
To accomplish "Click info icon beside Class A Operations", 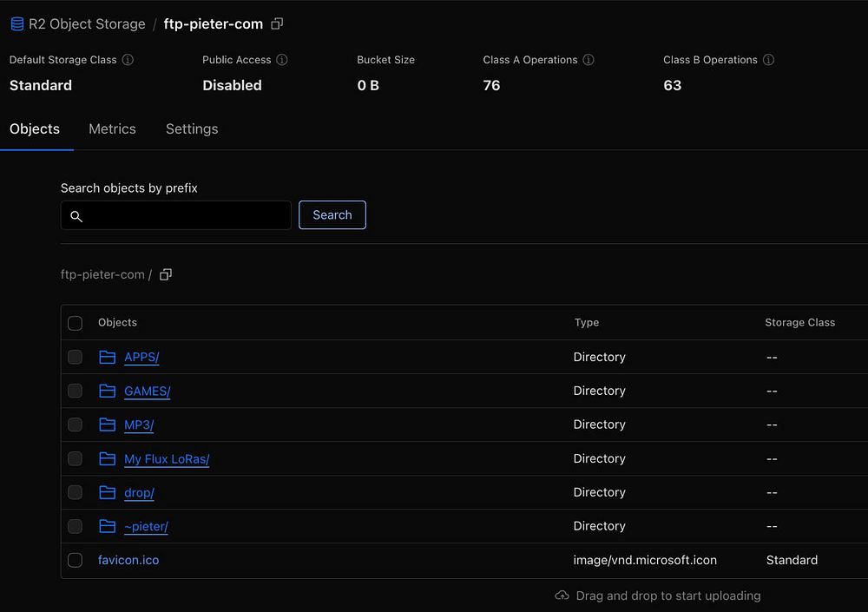I will click(589, 60).
